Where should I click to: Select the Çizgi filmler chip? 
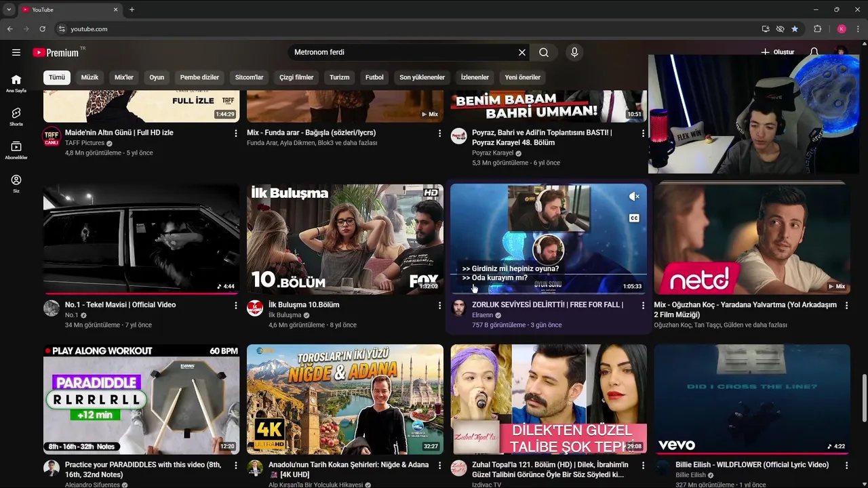[x=296, y=77]
